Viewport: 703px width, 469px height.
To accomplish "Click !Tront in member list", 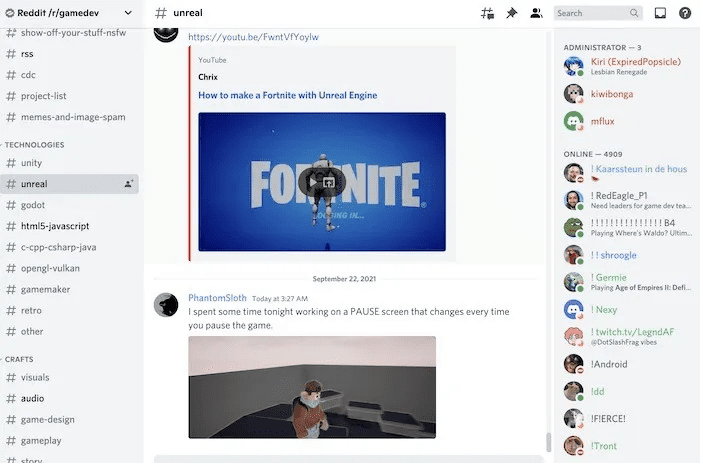I will [626, 446].
